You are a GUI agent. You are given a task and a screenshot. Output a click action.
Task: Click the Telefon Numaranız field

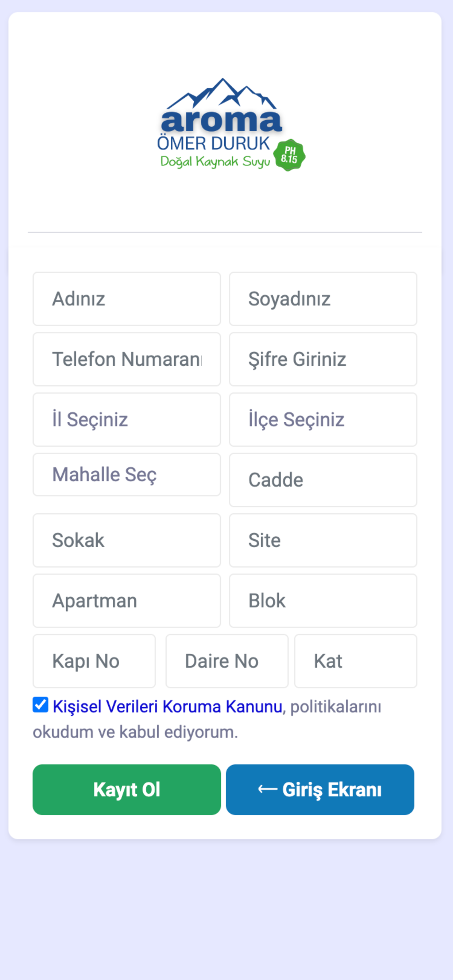point(127,359)
